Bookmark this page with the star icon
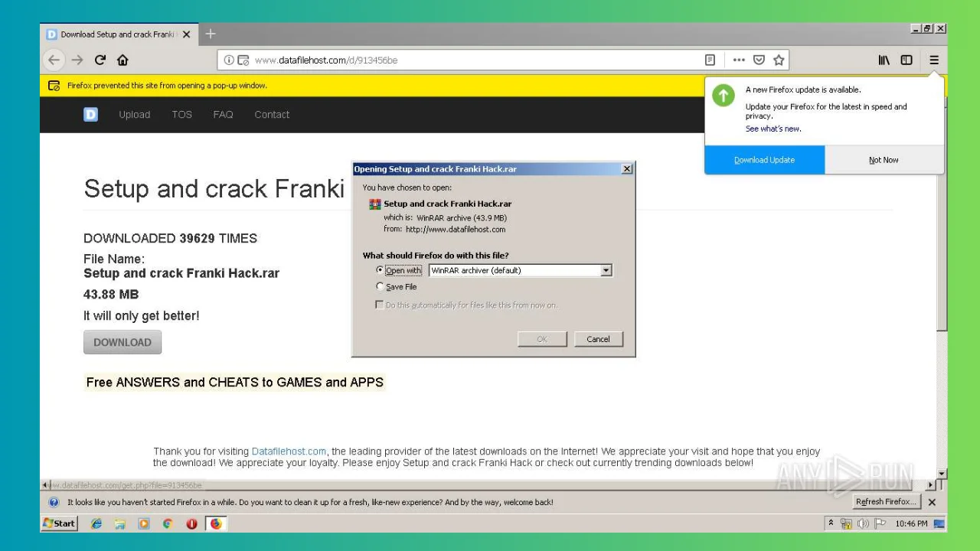The image size is (980, 551). point(779,60)
